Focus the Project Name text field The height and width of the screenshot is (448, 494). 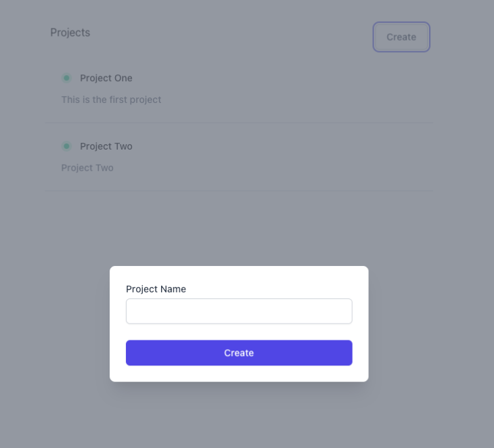click(239, 311)
